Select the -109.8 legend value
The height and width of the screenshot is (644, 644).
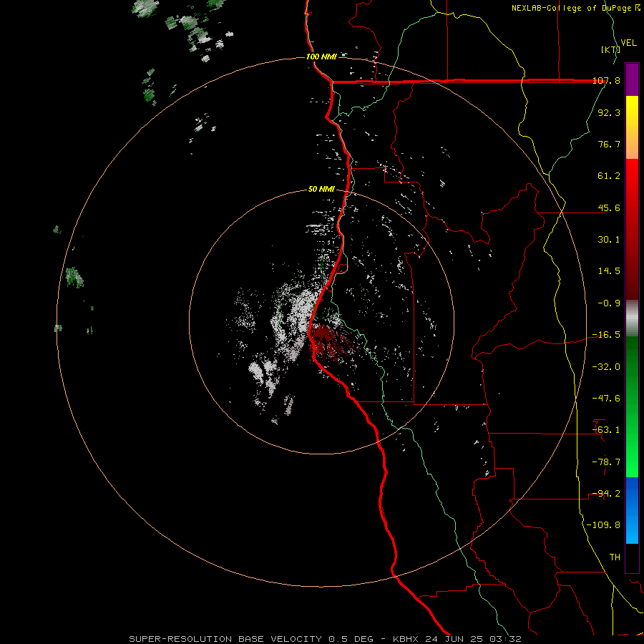point(603,525)
